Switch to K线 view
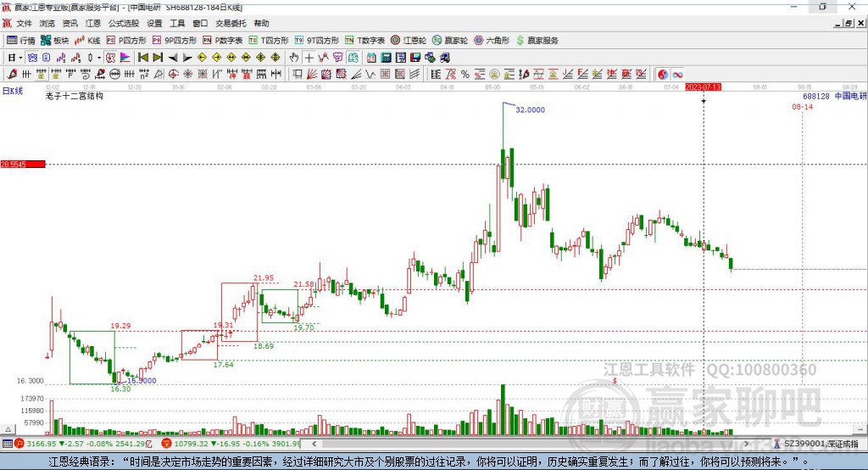Screen dimensions: 868x470 pos(87,41)
